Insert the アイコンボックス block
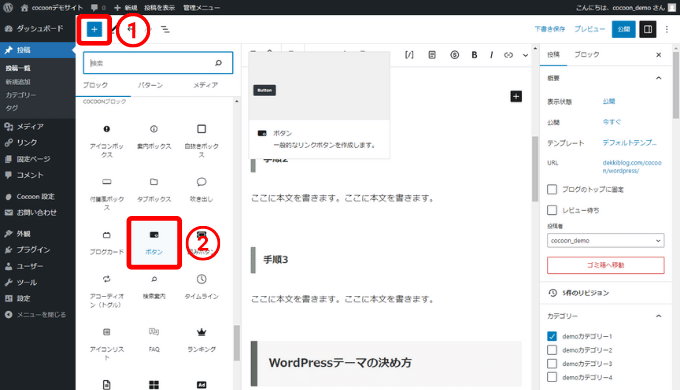The image size is (680, 390). click(x=107, y=141)
